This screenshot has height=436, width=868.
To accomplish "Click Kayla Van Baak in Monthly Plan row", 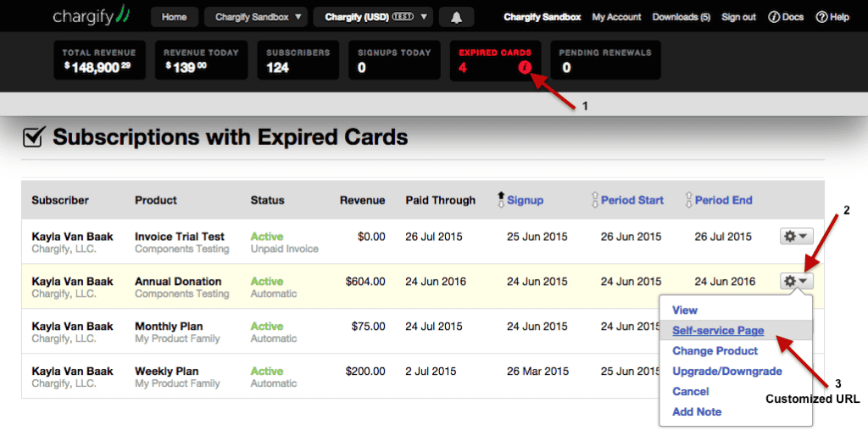I will (x=73, y=327).
